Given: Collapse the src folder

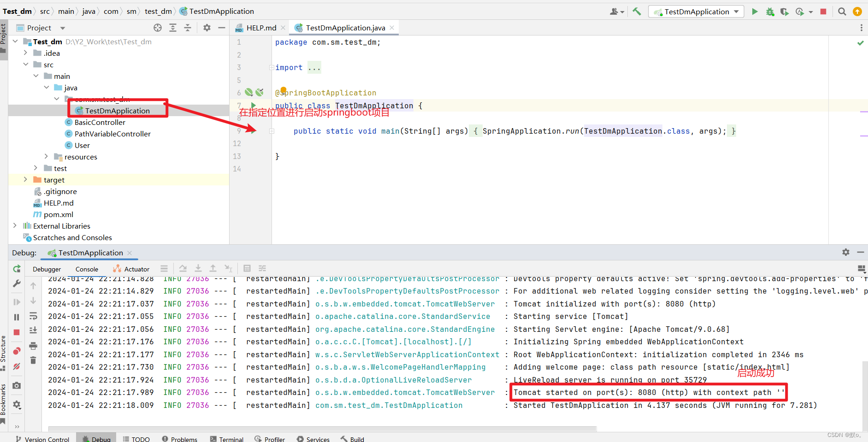Looking at the screenshot, I should coord(25,65).
